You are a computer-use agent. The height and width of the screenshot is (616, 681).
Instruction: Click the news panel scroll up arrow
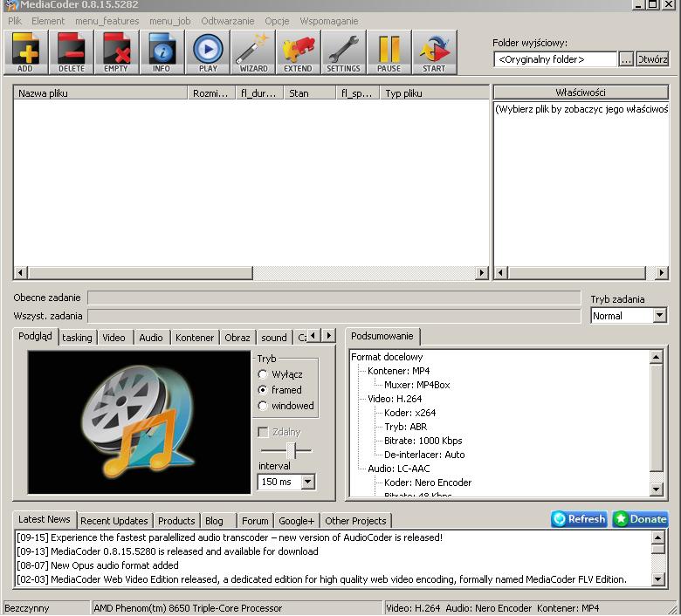pos(658,537)
